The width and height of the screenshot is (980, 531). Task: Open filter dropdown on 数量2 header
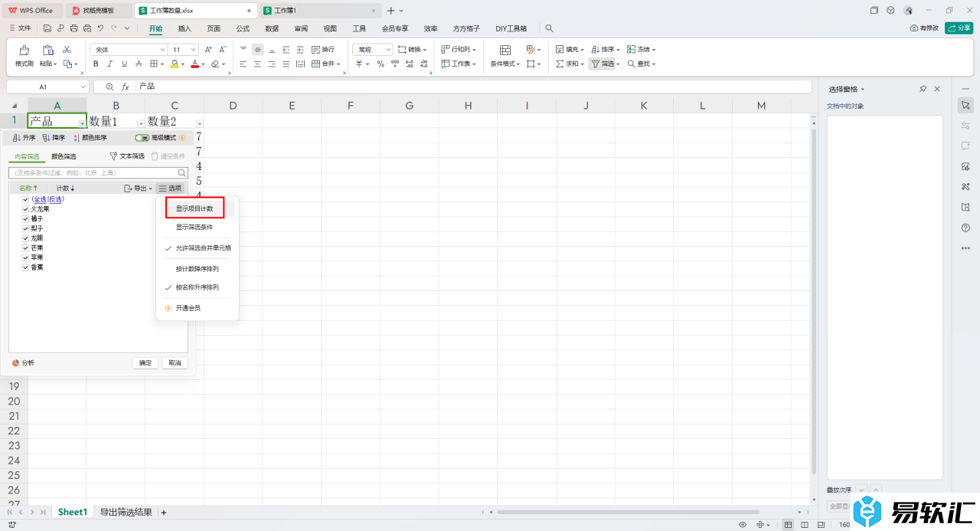(200, 123)
